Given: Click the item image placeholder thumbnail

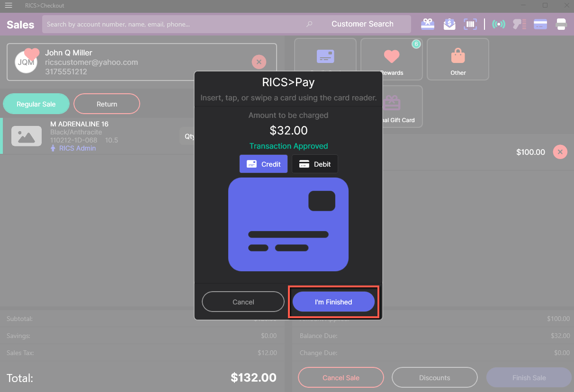Looking at the screenshot, I should tap(27, 136).
